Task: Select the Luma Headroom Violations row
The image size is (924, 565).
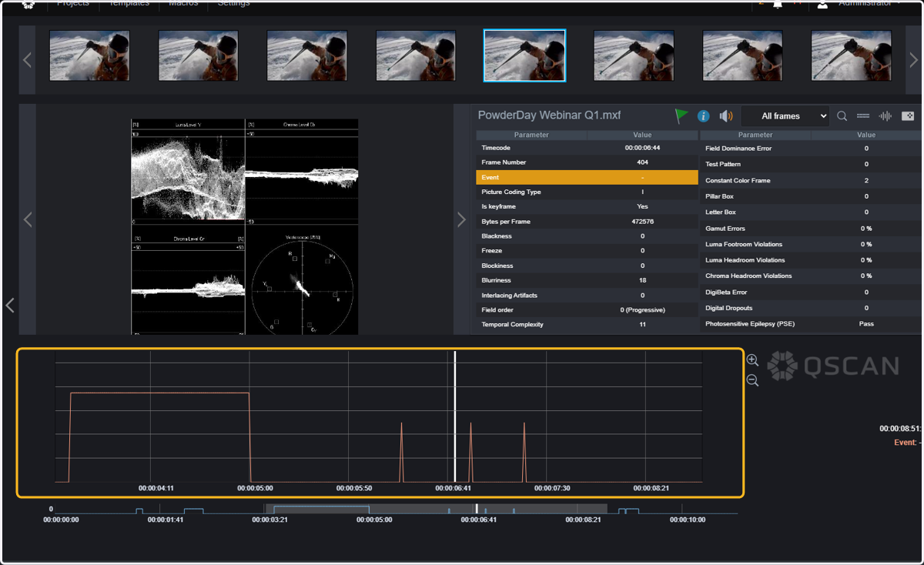Action: point(812,260)
